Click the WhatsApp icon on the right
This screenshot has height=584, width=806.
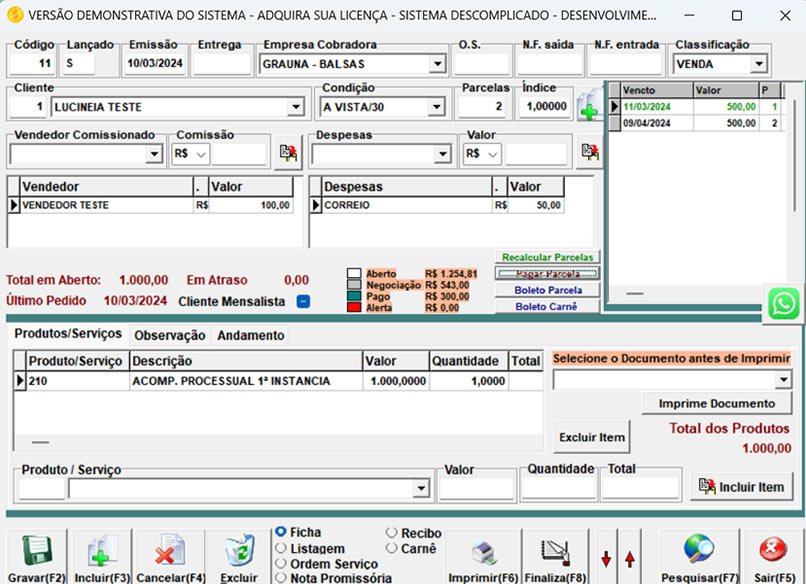[x=786, y=302]
